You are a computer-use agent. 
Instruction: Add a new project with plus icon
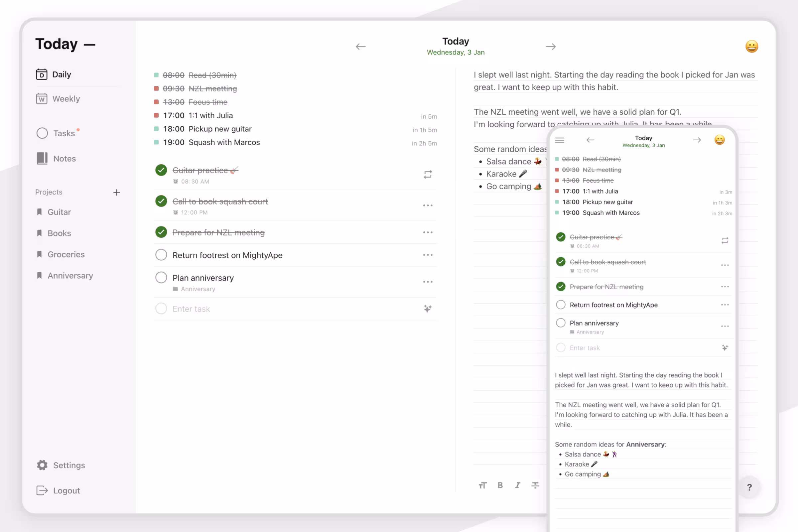(x=116, y=193)
